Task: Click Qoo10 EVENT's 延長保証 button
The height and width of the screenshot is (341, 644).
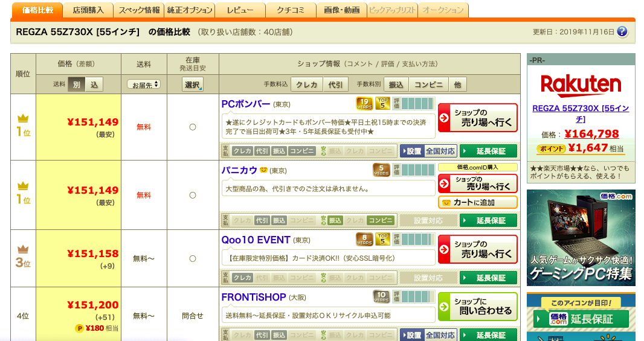Action: (488, 278)
